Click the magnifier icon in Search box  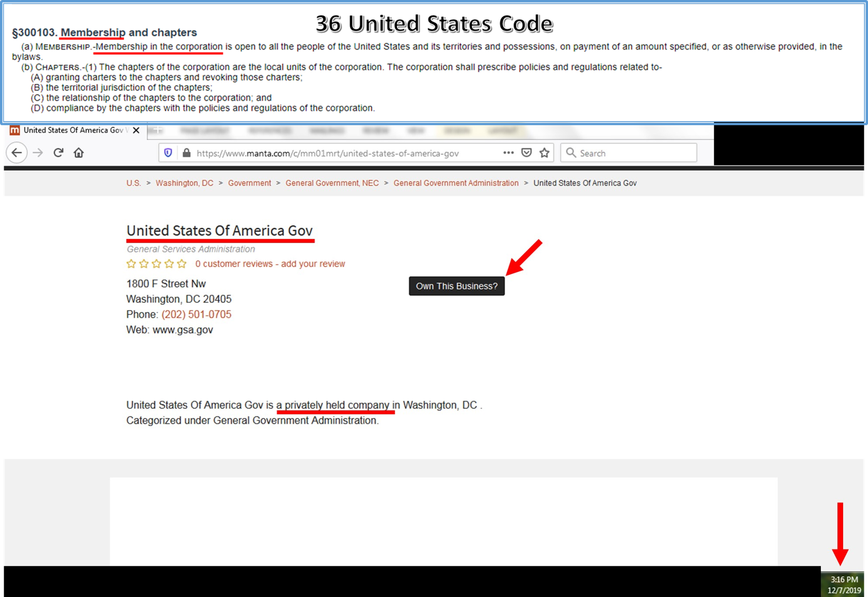(571, 153)
